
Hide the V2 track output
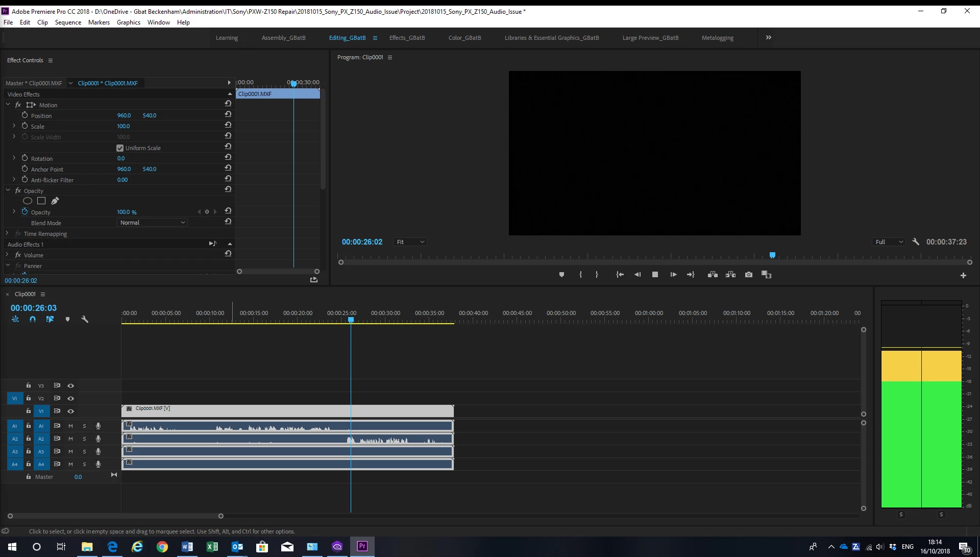pyautogui.click(x=71, y=398)
